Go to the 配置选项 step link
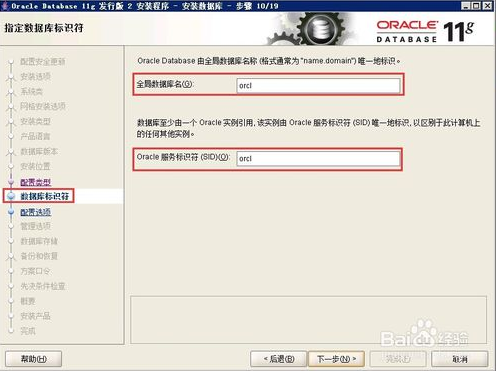The image size is (496, 371). tap(36, 212)
